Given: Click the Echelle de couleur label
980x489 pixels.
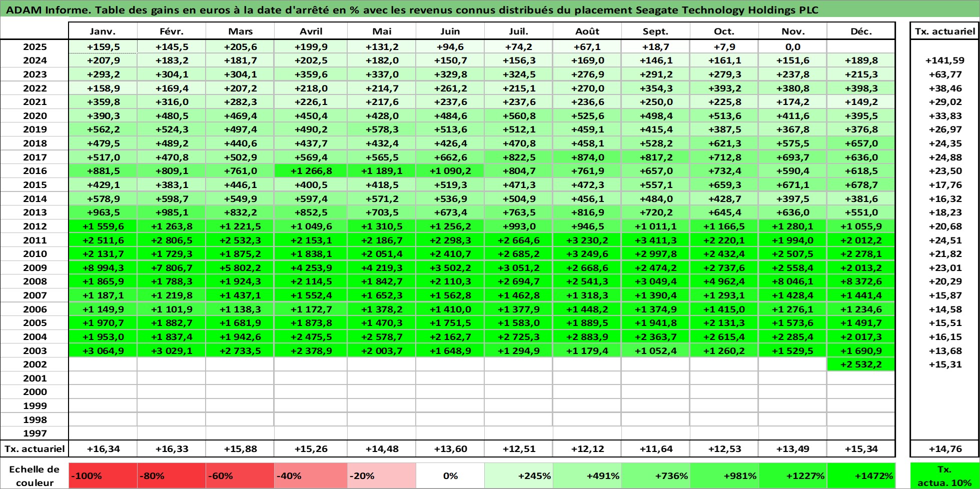Looking at the screenshot, I should tap(35, 476).
